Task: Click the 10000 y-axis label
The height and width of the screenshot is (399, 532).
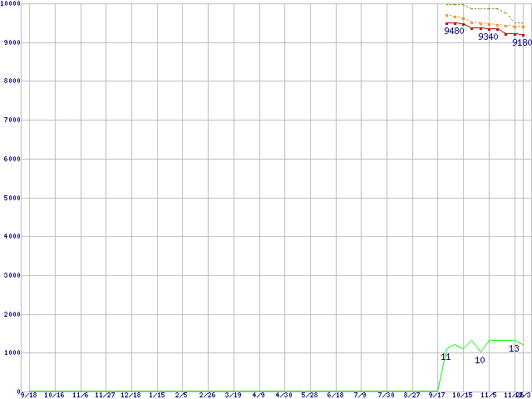Action: (12, 4)
